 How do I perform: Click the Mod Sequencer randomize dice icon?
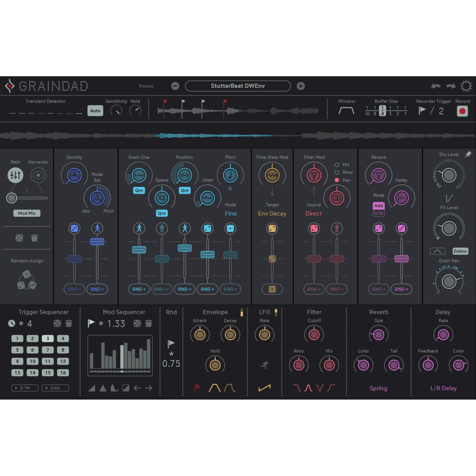pyautogui.click(x=137, y=323)
